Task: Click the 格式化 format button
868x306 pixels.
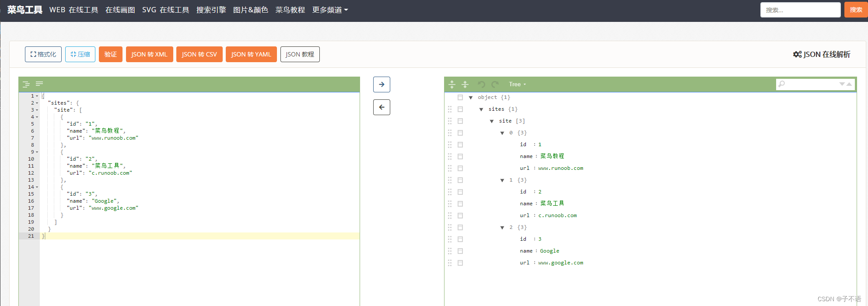Action: (43, 54)
